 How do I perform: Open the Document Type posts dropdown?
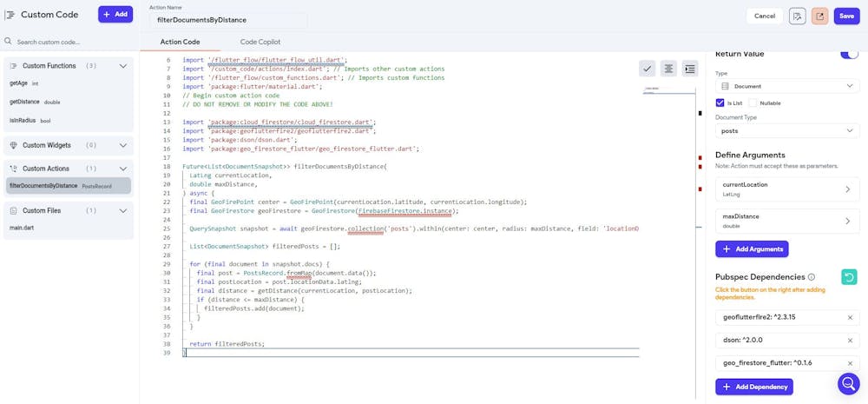[x=787, y=131]
